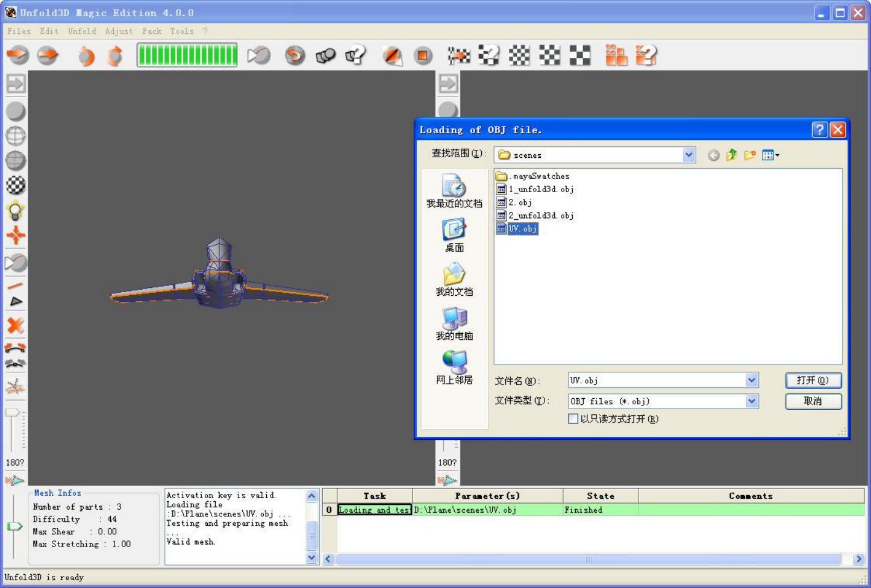Viewport: 871px width, 588px height.
Task: Select file 2.obj in list
Action: point(514,202)
